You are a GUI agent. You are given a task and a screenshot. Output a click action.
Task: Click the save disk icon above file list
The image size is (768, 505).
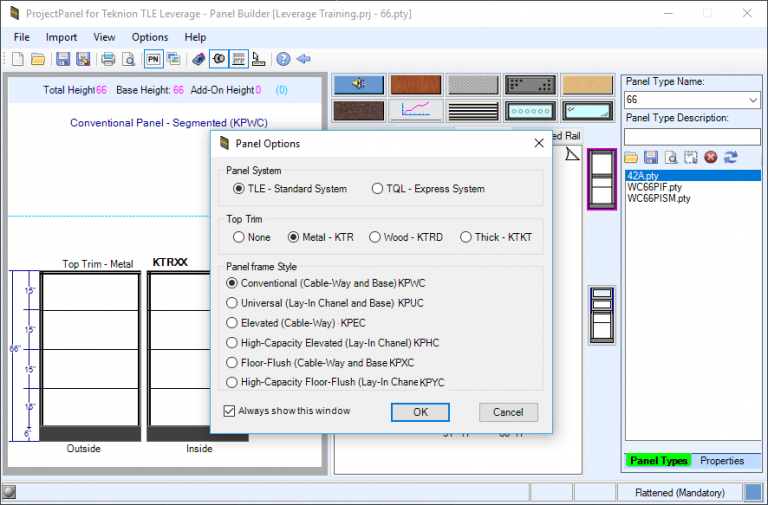pos(651,157)
